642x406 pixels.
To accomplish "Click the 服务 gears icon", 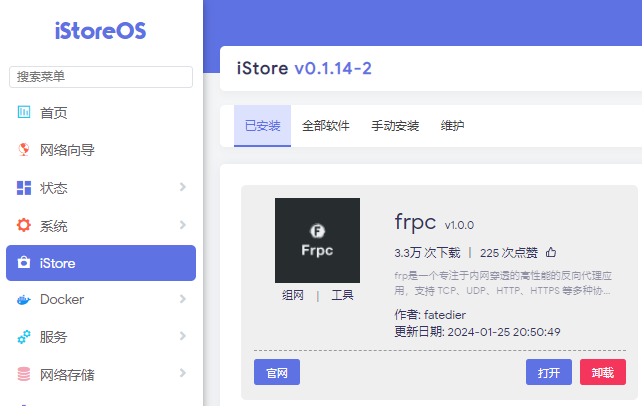I will 24,337.
